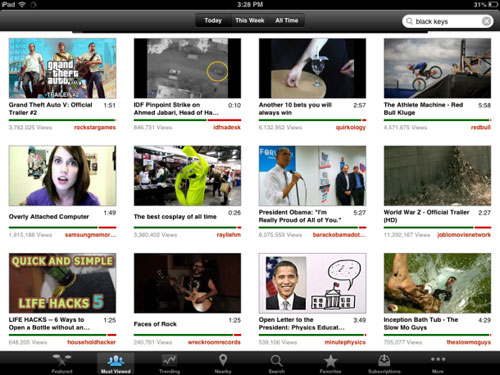This screenshot has height=375, width=500.
Task: Open the Open Letter to President thumbnail
Action: click(x=312, y=283)
